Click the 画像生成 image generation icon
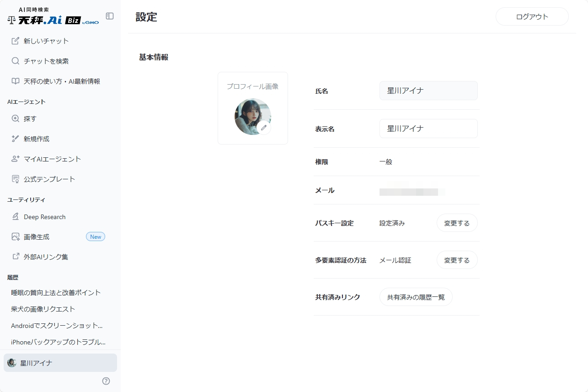This screenshot has width=588, height=392. tap(16, 236)
